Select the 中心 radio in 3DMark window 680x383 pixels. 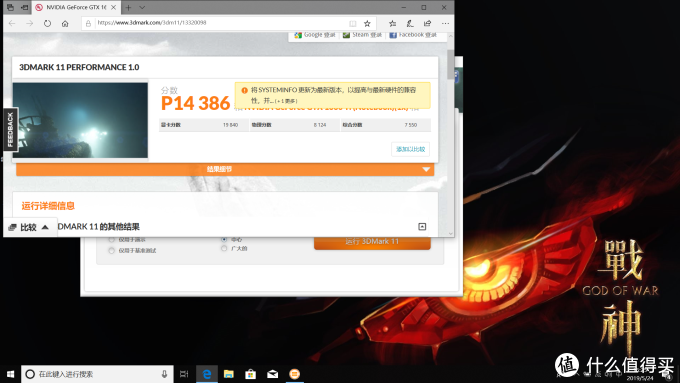click(224, 239)
